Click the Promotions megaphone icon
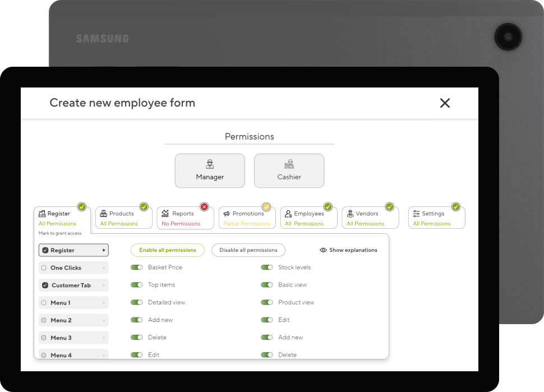Viewport: 544px width, 392px height. click(227, 213)
